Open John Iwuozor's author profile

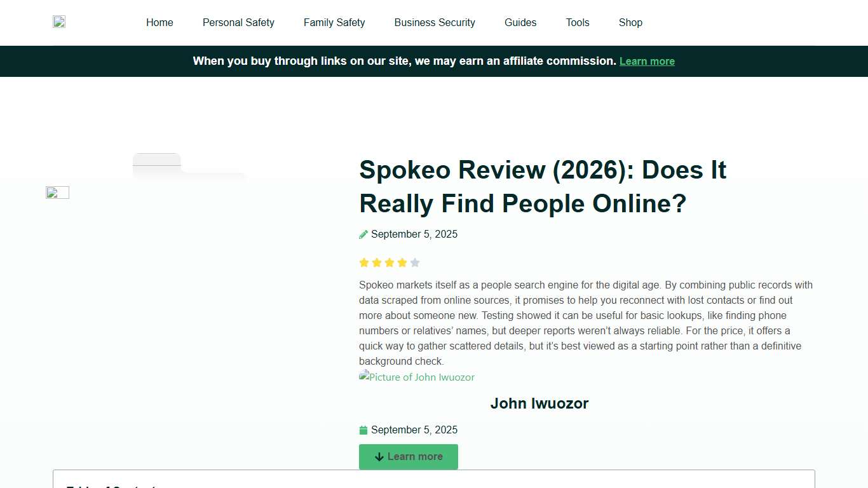click(539, 403)
